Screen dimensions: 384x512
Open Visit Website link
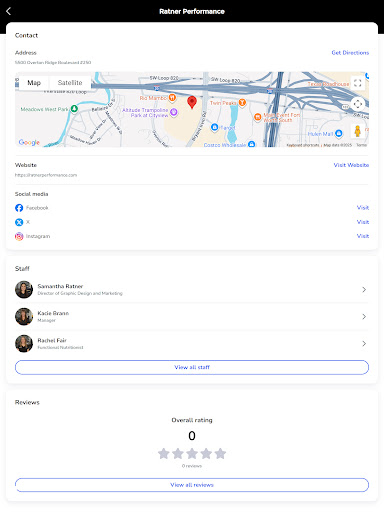tap(351, 165)
